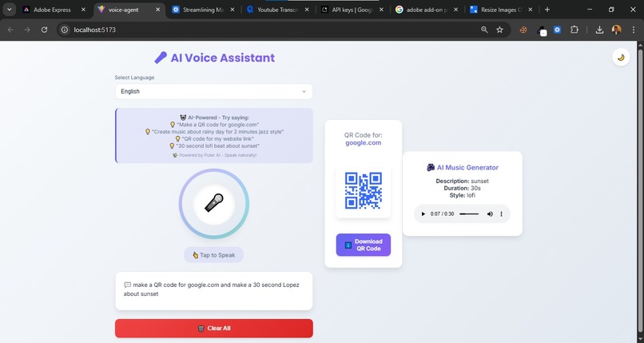Open the Extensions puzzle menu
Viewport: 644px width, 343px height.
coord(574,30)
